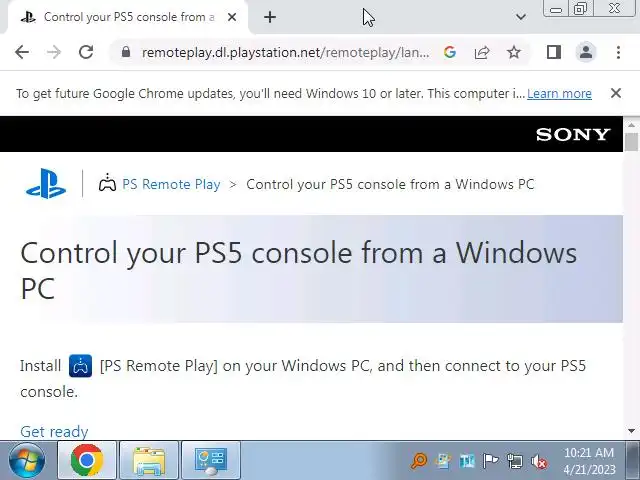
Task: Open the Get ready link
Action: point(54,432)
